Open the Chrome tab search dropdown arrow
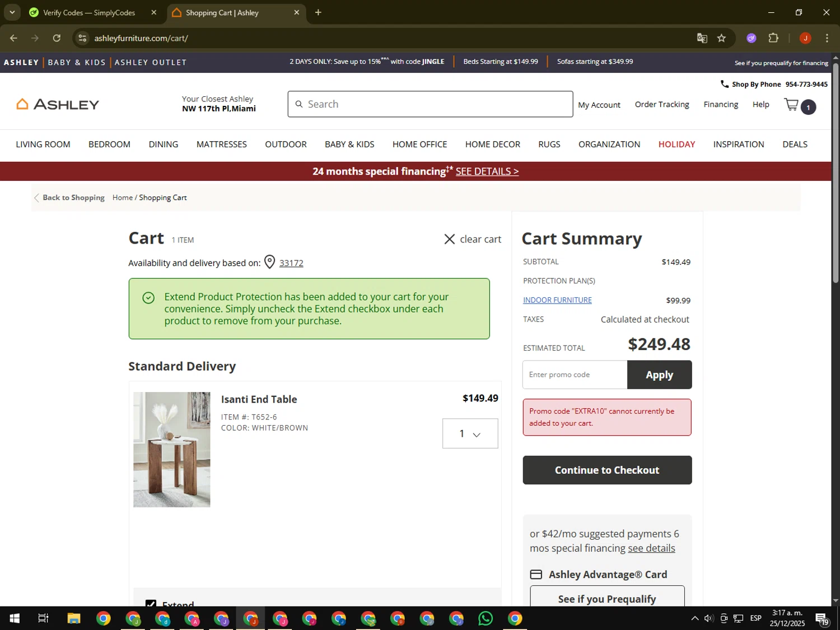 12,12
